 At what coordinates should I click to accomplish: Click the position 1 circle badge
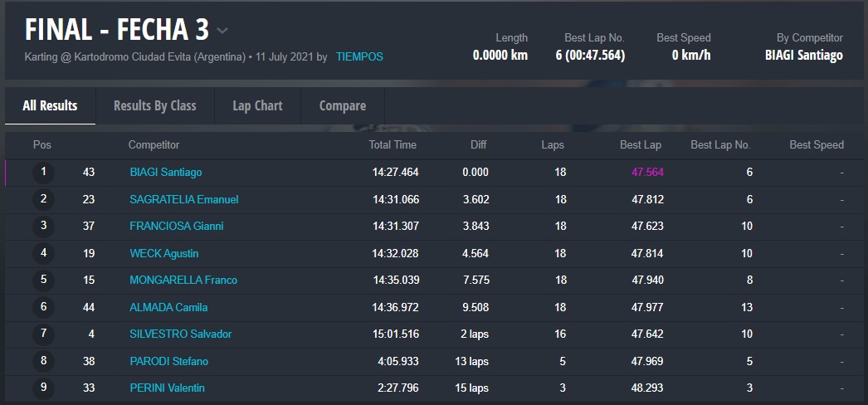(x=43, y=173)
